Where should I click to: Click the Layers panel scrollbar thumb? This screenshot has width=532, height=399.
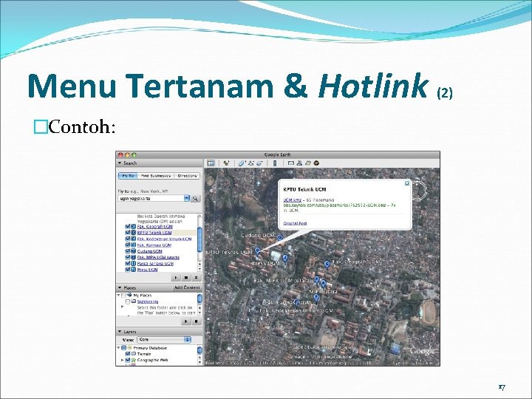click(x=199, y=350)
